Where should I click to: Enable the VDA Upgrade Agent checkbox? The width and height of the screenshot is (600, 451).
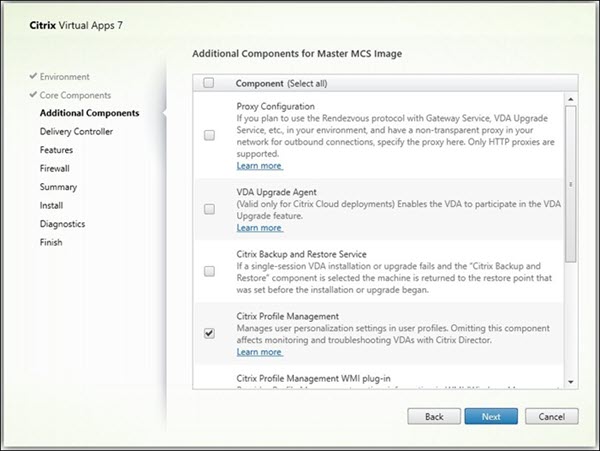point(209,209)
